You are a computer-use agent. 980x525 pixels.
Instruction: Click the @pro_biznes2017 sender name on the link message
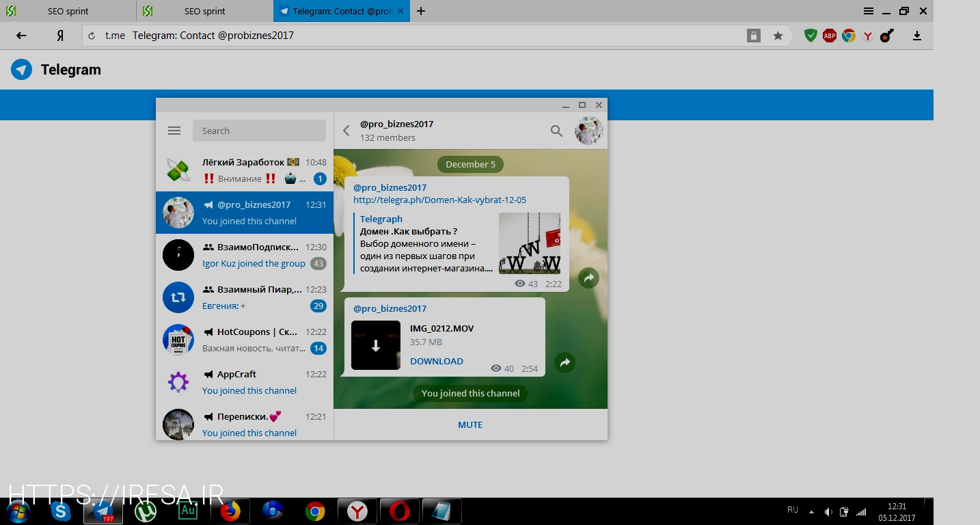(390, 187)
